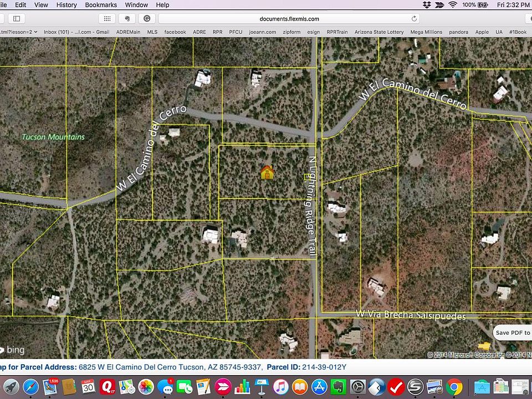Open Preview app in the Dock

tap(435, 387)
